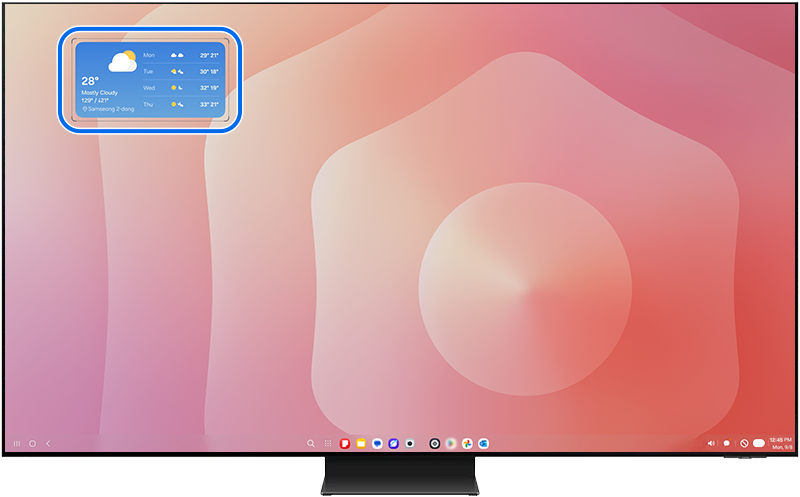
Task: Open the colorful pinwheel photos app
Action: pyautogui.click(x=467, y=443)
